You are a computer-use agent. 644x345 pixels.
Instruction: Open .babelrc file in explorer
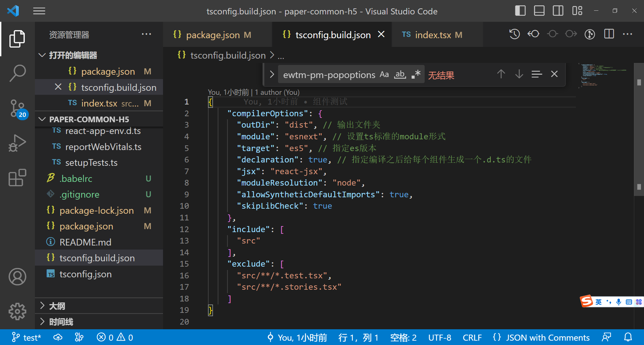coord(99,179)
